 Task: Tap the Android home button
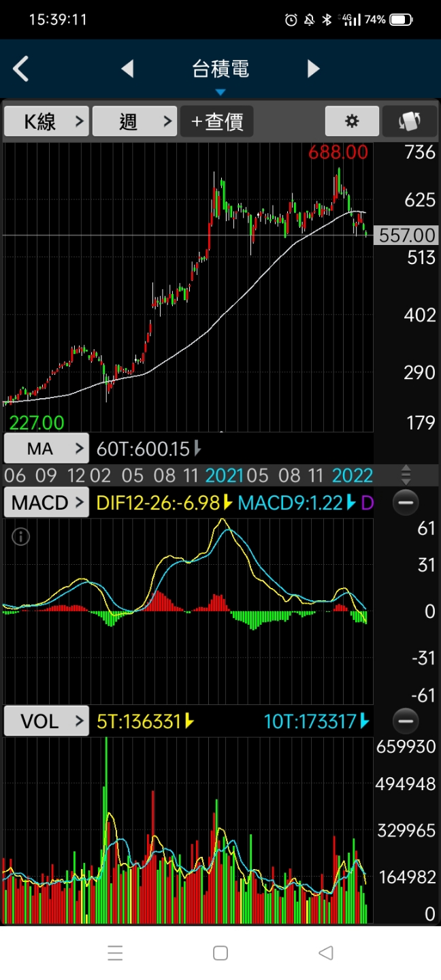pyautogui.click(x=220, y=953)
